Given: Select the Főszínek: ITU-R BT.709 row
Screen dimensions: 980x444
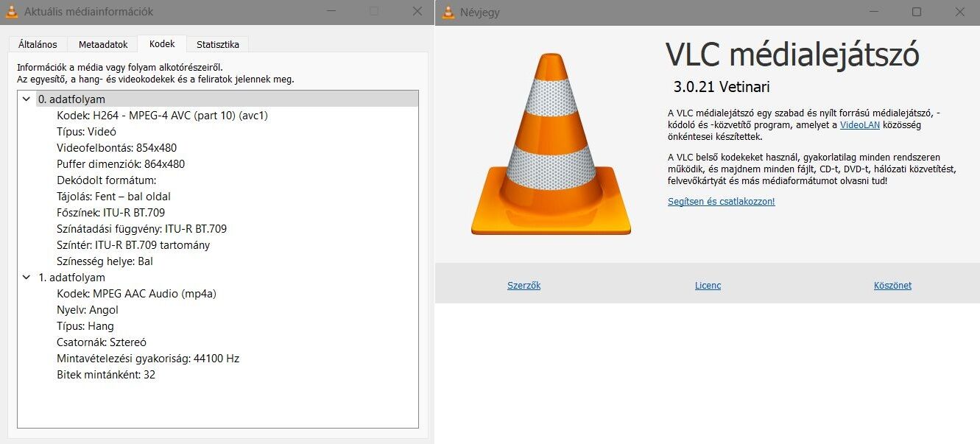Looking at the screenshot, I should pos(218,212).
